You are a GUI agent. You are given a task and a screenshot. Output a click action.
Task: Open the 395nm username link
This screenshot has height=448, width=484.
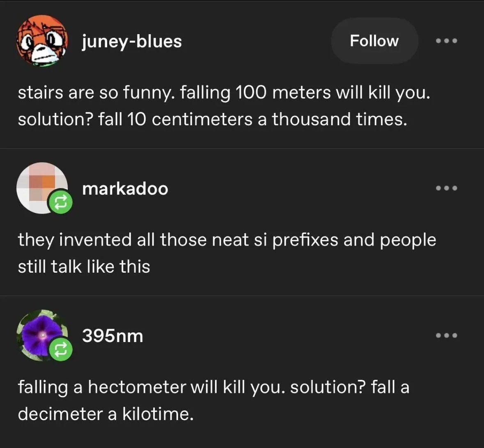click(x=112, y=336)
